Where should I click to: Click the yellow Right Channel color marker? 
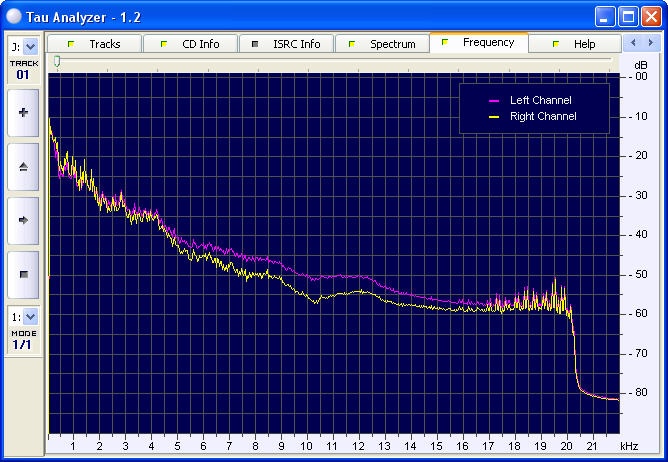(x=494, y=117)
